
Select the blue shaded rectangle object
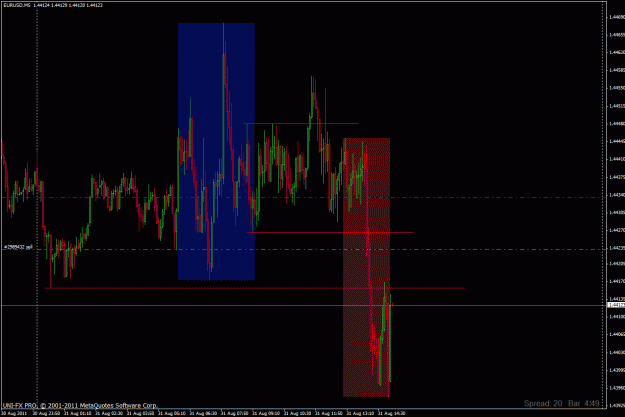216,151
